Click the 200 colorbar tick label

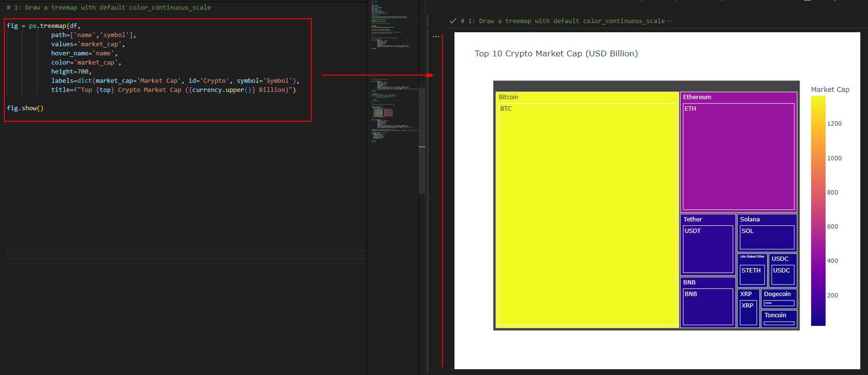pyautogui.click(x=832, y=296)
